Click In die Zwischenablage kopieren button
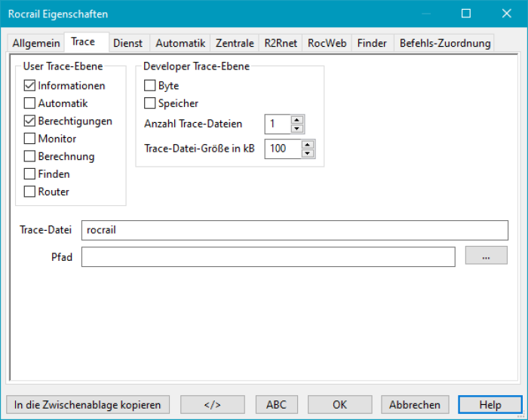Screen dimensions: 528x420 click(87, 404)
